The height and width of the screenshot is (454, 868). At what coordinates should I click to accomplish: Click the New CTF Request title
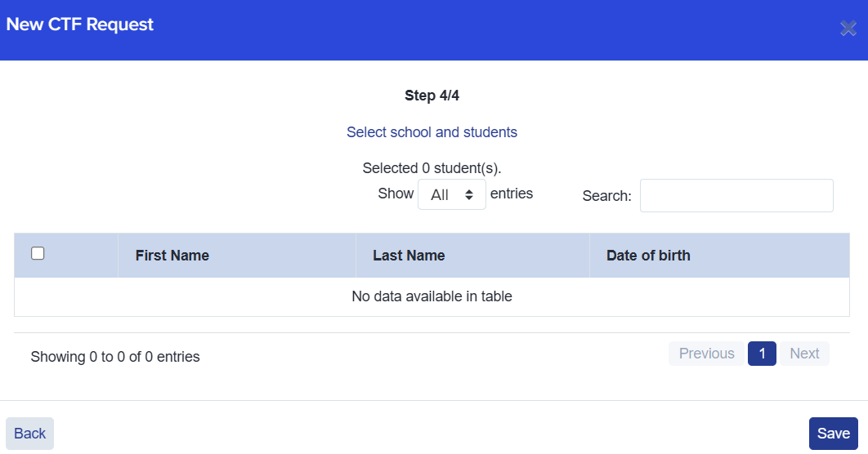[80, 24]
